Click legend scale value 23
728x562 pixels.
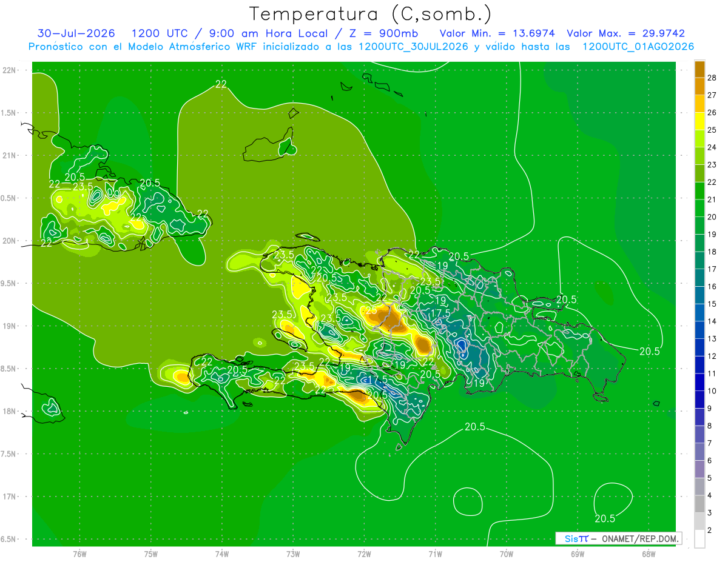[x=712, y=165]
